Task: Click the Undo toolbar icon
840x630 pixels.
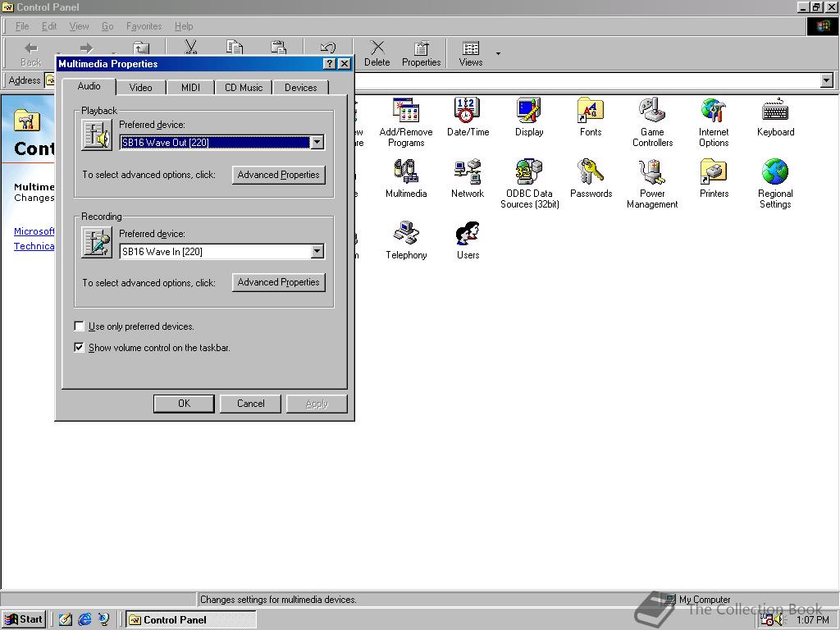Action: click(x=327, y=48)
